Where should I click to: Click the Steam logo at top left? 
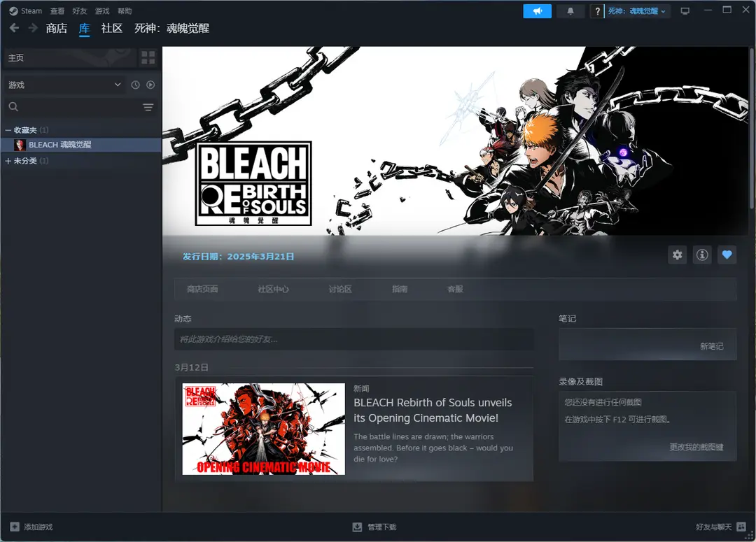[13, 10]
